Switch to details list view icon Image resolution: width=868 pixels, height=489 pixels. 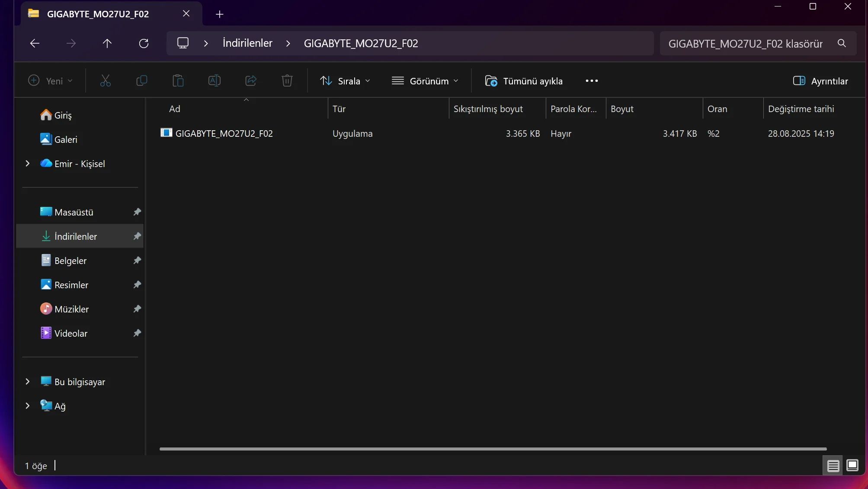click(833, 466)
